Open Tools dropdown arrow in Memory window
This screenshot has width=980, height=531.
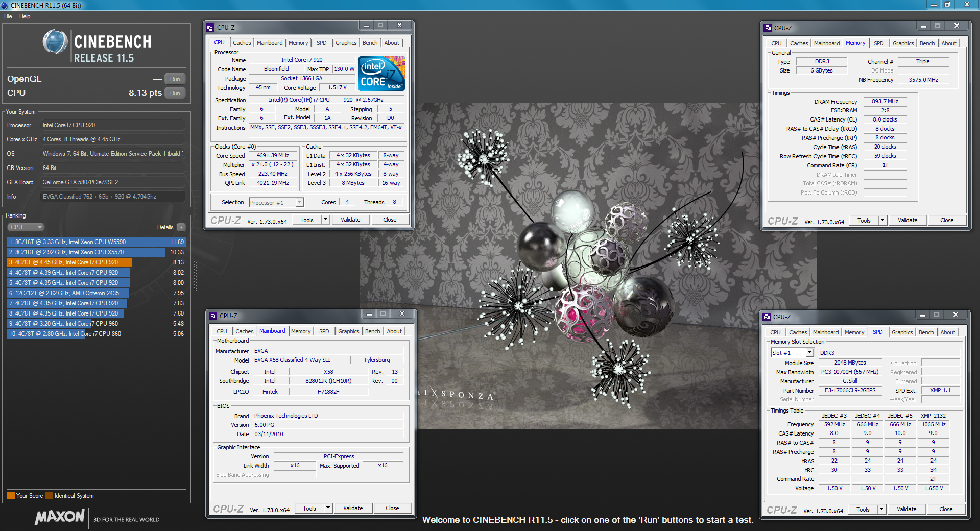882,220
